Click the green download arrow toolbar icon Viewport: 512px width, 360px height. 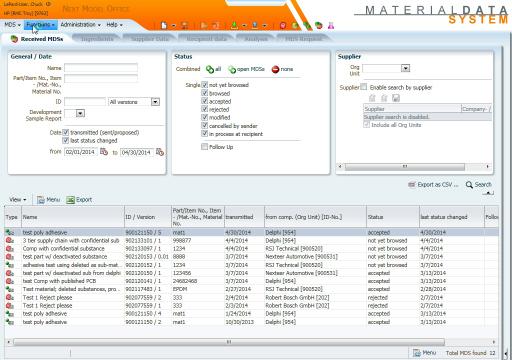pyautogui.click(x=234, y=25)
